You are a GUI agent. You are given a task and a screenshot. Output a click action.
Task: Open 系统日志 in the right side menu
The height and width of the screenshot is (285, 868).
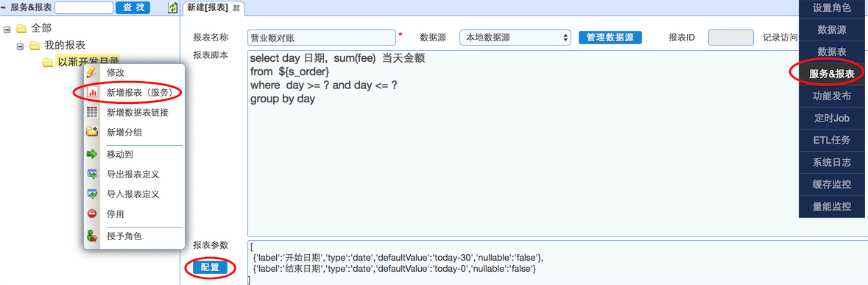click(832, 162)
